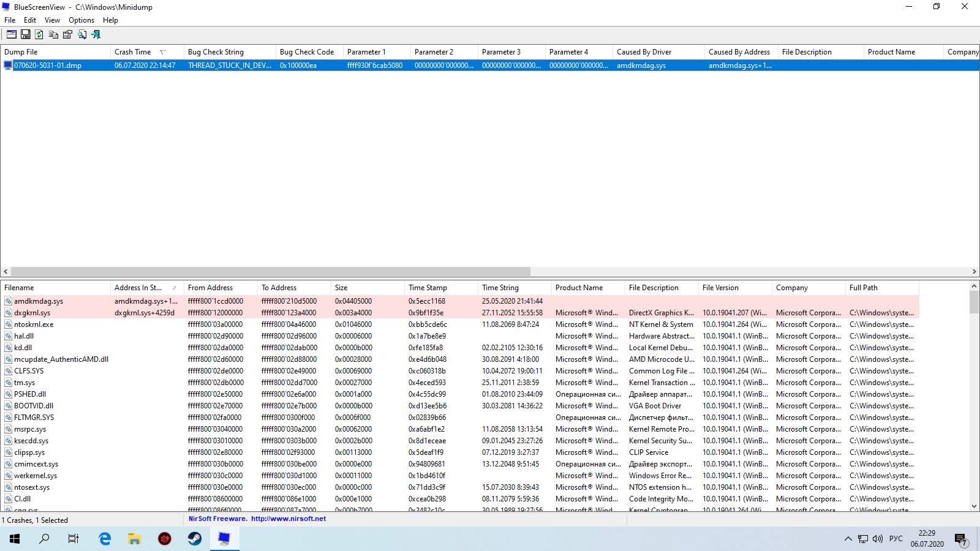This screenshot has height=551, width=980.
Task: Open the red round app on taskbar
Action: click(x=165, y=539)
